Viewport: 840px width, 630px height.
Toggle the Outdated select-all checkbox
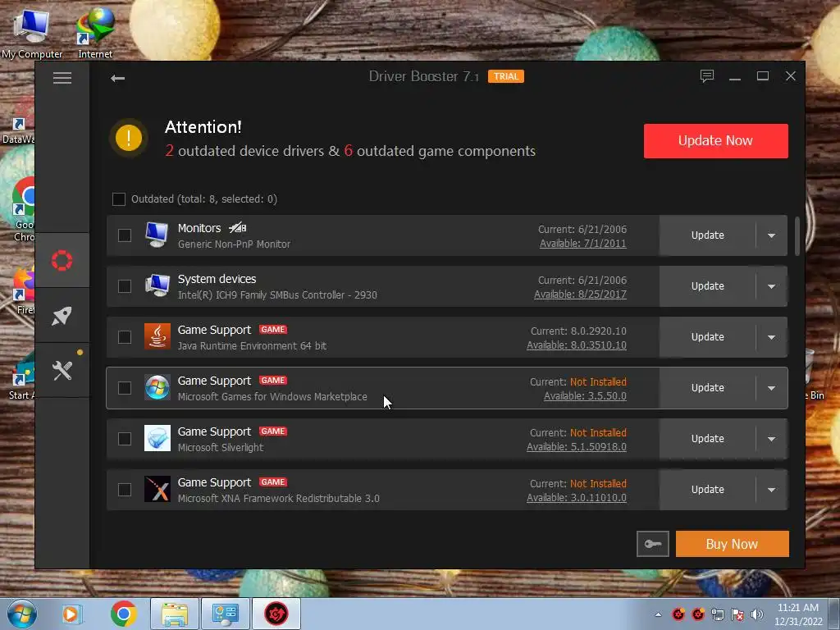pyautogui.click(x=118, y=199)
